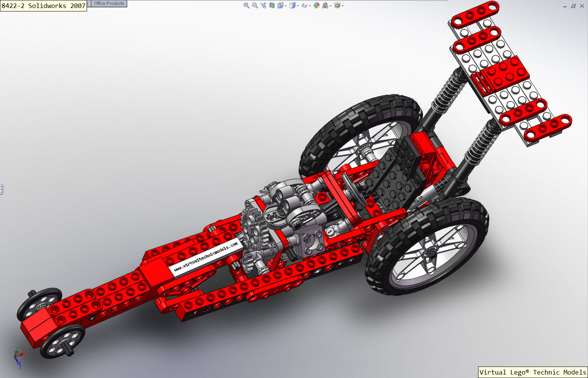Click the Zoom to Fit icon
This screenshot has height=378, width=588.
click(246, 5)
